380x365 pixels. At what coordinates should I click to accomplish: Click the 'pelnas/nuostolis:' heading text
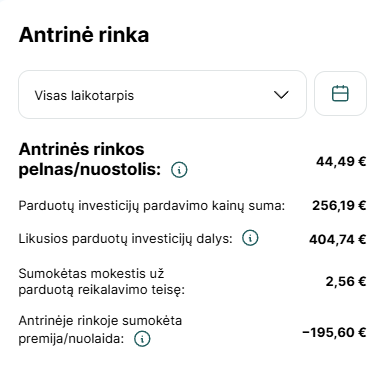(x=90, y=170)
